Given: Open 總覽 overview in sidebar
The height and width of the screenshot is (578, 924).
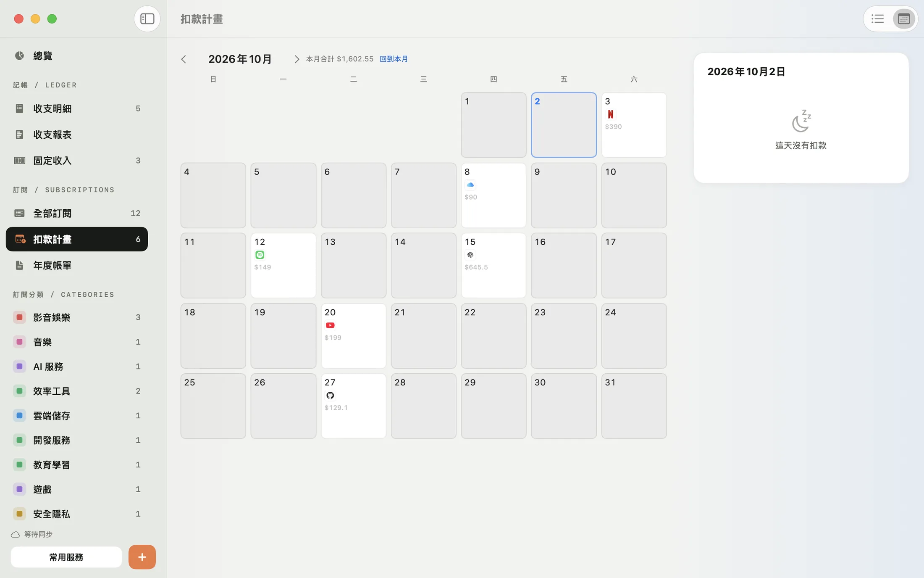Looking at the screenshot, I should [77, 55].
